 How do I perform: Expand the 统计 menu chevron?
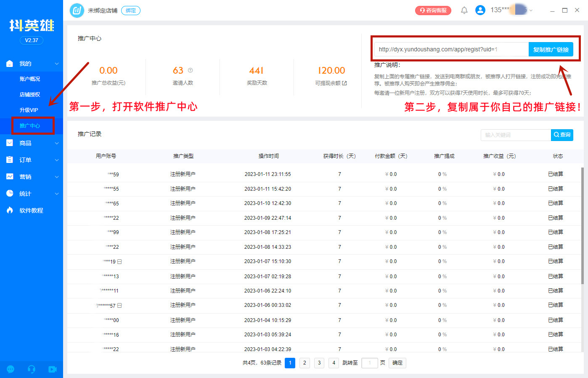pos(57,194)
